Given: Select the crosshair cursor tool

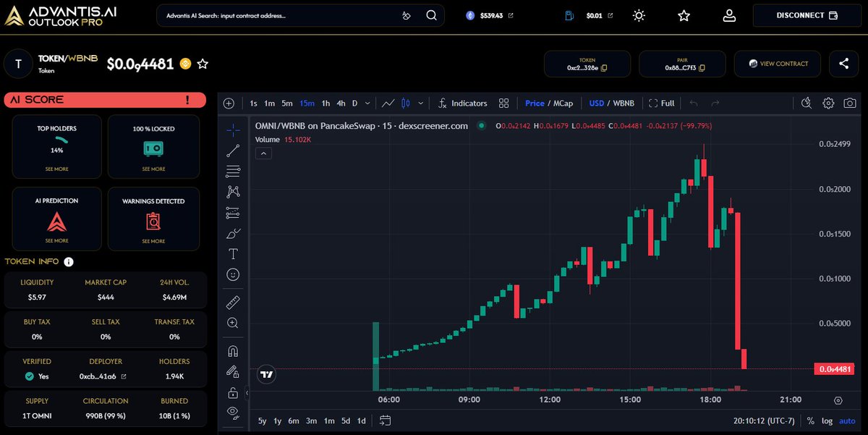Looking at the screenshot, I should (233, 130).
